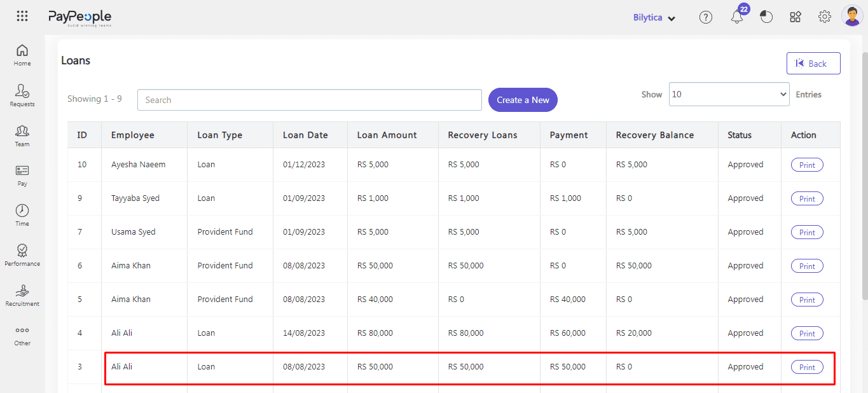
Task: Expand the Other sidebar menu
Action: click(22, 335)
